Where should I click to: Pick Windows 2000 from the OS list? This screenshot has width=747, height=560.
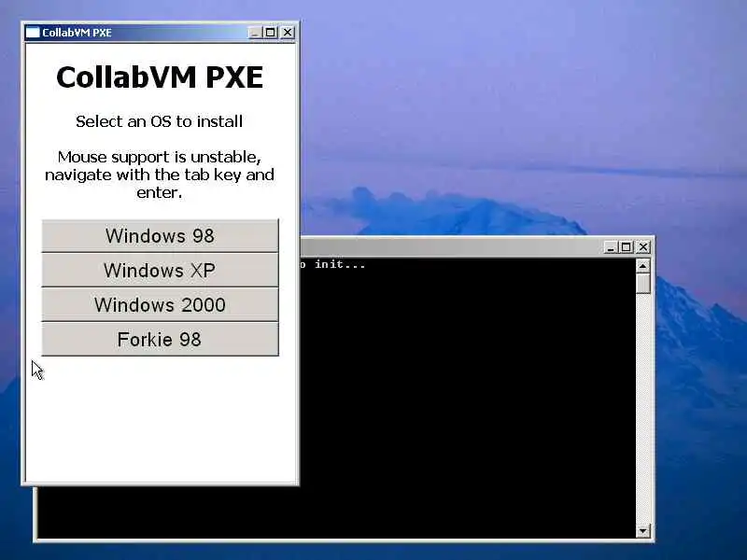[x=160, y=305]
